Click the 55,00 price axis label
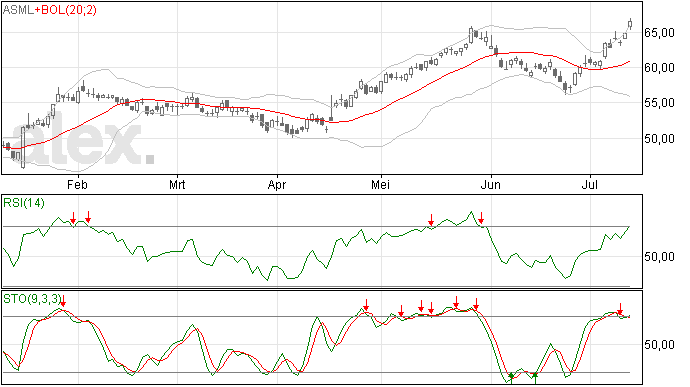This screenshot has height=387, width=690. tap(659, 103)
